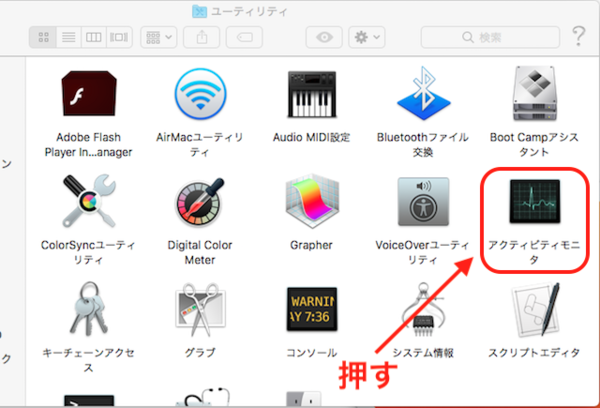Open the Keychain Access keys icon
Image resolution: width=600 pixels, height=408 pixels.
(88, 308)
